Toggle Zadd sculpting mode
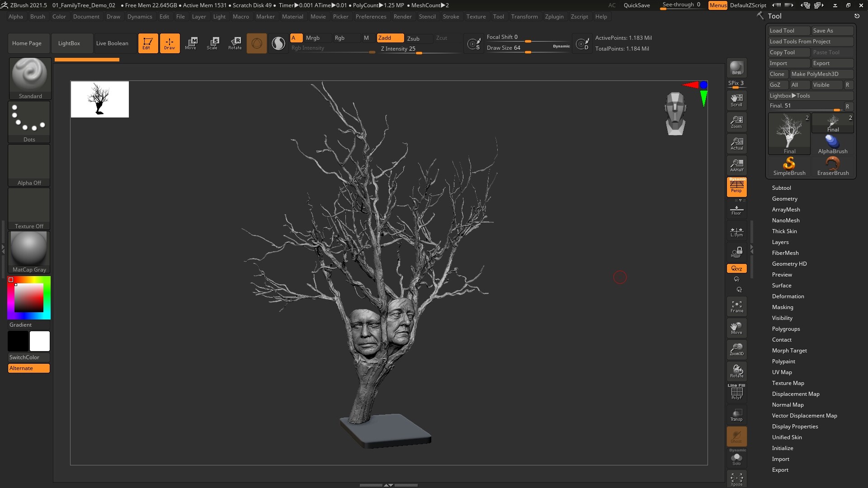Image resolution: width=868 pixels, height=488 pixels. [x=389, y=38]
